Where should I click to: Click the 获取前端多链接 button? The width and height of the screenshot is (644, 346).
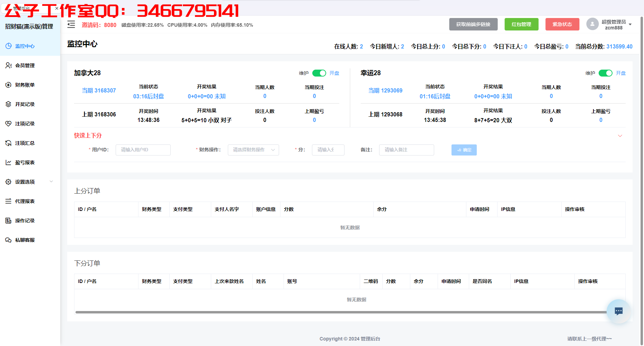(x=473, y=24)
